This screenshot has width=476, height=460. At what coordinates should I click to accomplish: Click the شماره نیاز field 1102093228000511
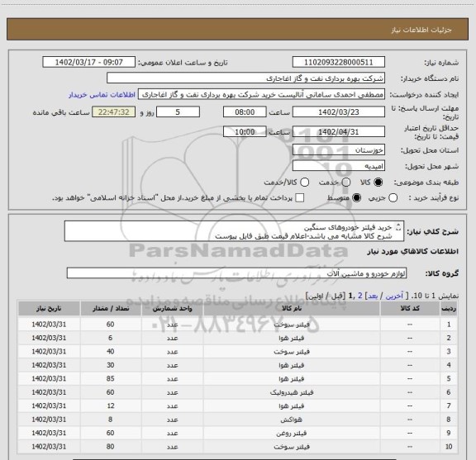(339, 62)
